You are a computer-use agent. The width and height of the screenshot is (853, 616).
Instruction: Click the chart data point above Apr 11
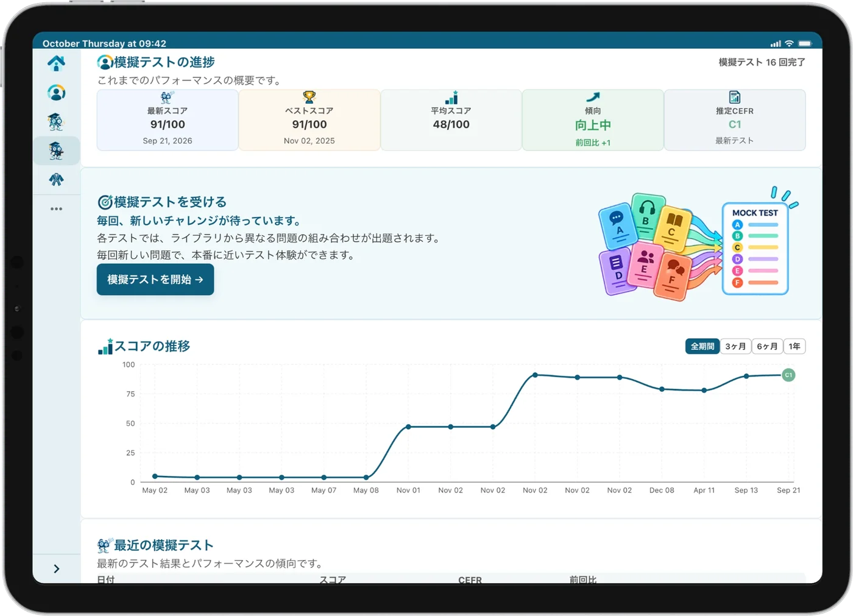pos(704,390)
